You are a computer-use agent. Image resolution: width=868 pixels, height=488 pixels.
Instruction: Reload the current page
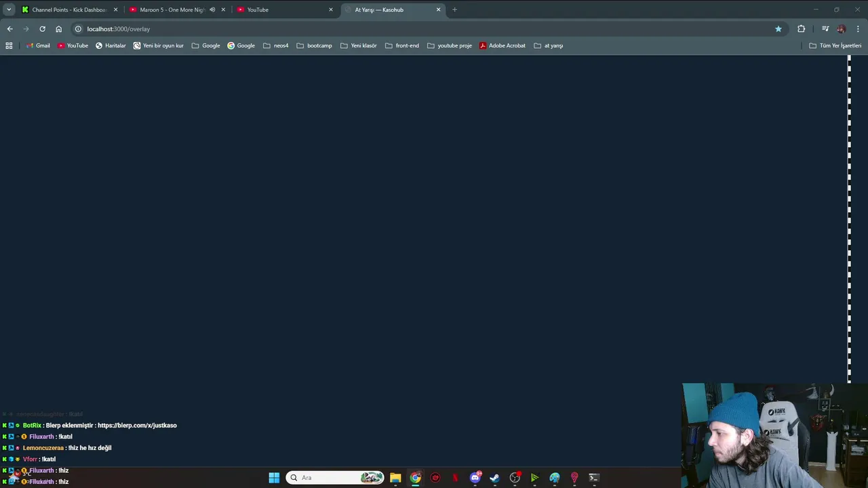click(42, 28)
